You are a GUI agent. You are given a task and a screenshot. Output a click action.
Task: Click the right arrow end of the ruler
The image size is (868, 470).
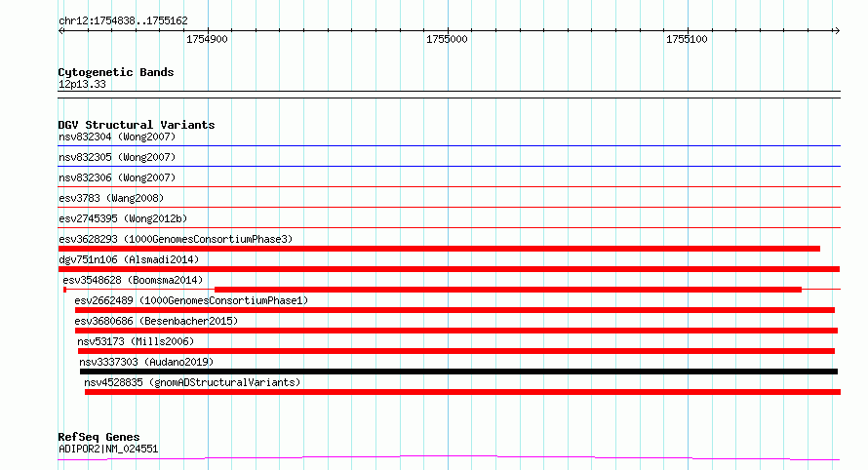(x=837, y=31)
